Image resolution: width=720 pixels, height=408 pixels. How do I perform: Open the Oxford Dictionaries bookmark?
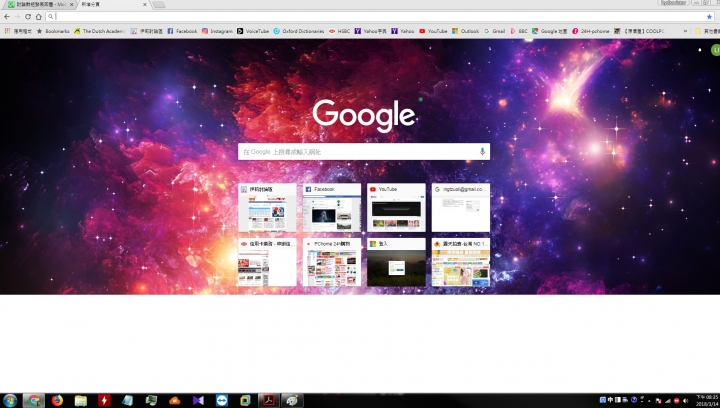click(299, 31)
